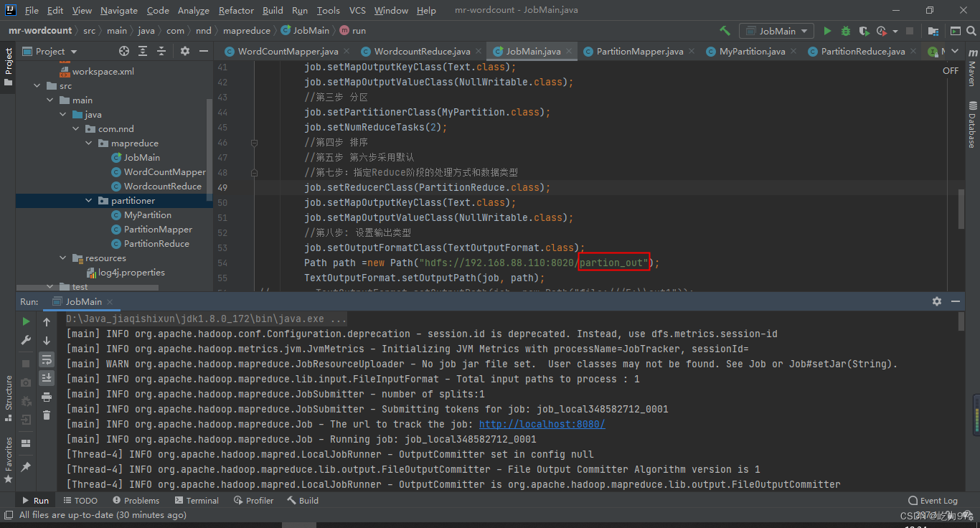
Task: Run JobMain with green play toolbar icon
Action: click(x=827, y=31)
